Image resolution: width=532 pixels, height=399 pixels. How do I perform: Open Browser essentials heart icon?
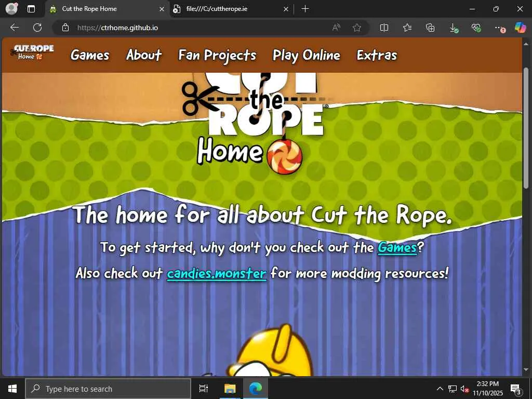[476, 28]
